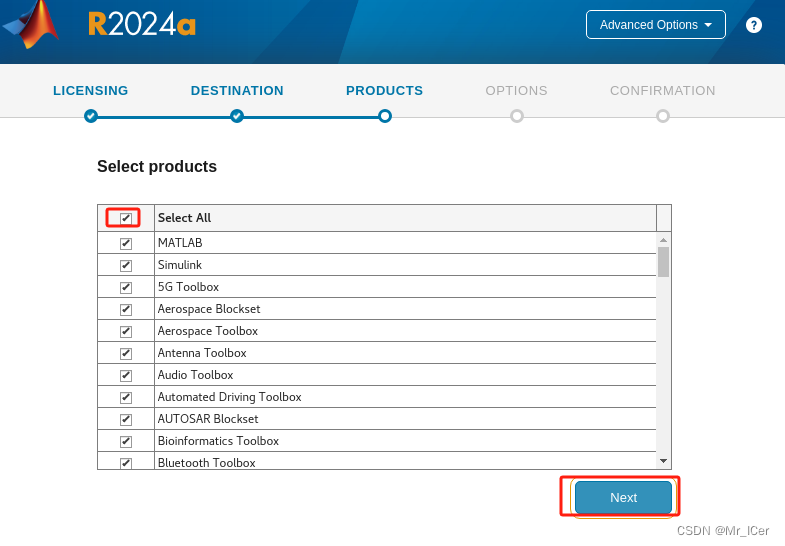
Task: Uncheck the Audio Toolbox checkbox
Action: click(126, 376)
